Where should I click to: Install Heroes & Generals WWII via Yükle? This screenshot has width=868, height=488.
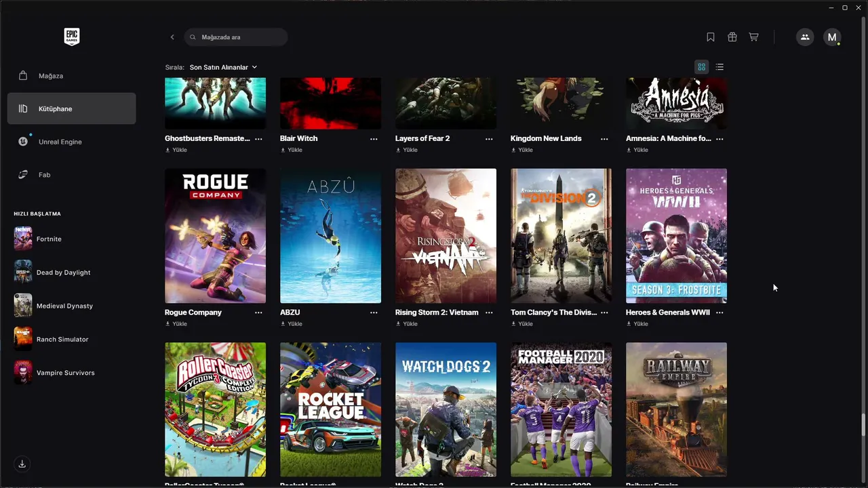click(637, 324)
